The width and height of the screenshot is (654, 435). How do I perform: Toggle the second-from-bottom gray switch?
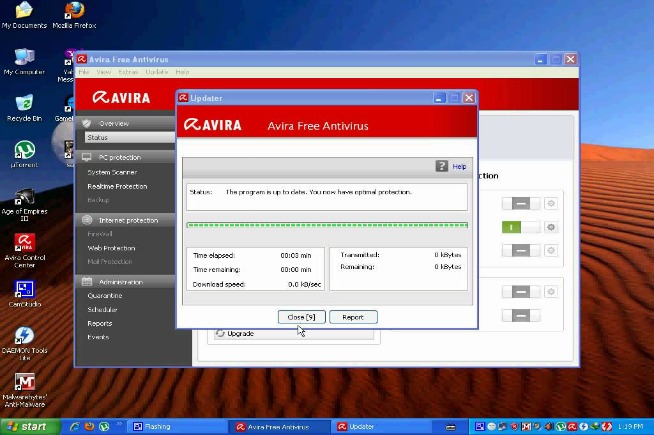(521, 292)
